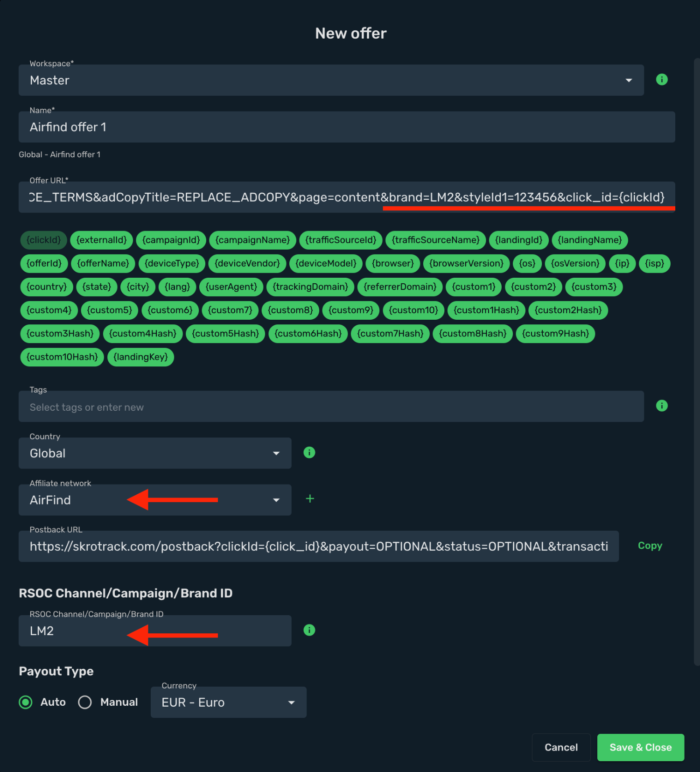Image resolution: width=700 pixels, height=772 pixels.
Task: Insert the {externalId} token
Action: [102, 240]
